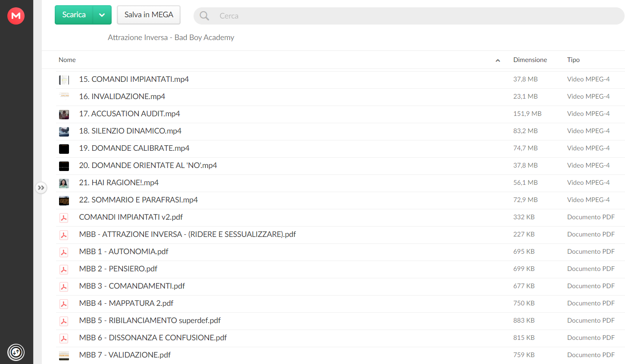Click PDF icon of MBB 6 - DISSONANZA E CONFUSIONE.pdf
Image resolution: width=625 pixels, height=364 pixels.
(64, 338)
